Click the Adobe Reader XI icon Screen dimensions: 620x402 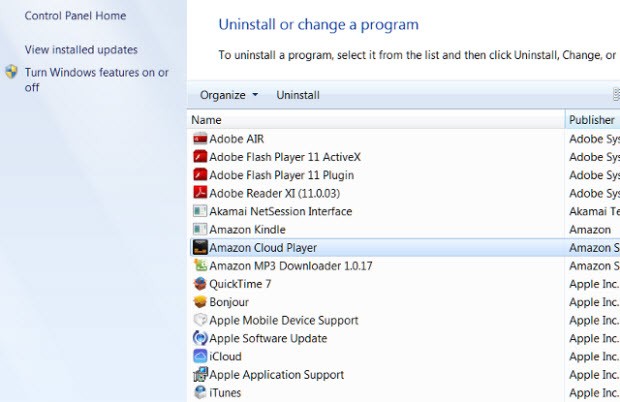(x=200, y=193)
